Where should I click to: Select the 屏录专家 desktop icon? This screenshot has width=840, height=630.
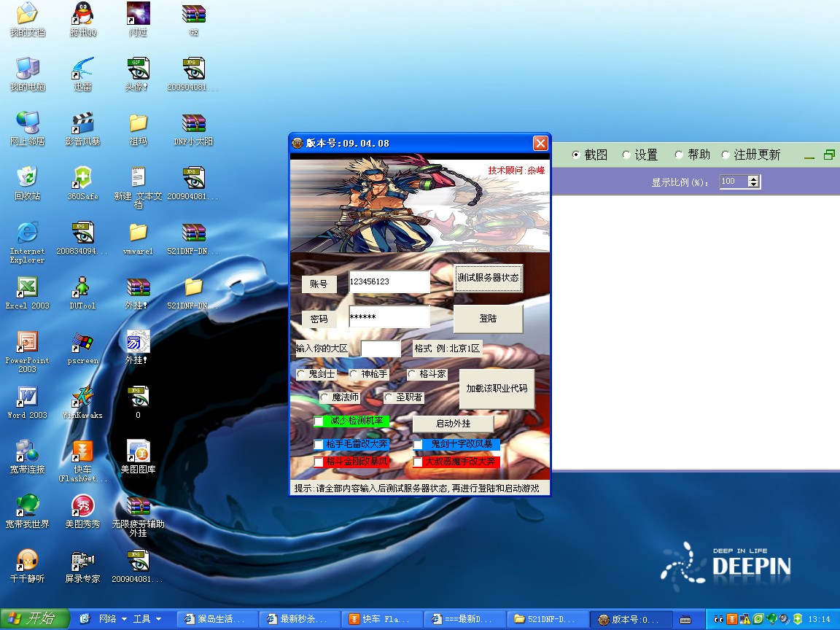pyautogui.click(x=82, y=566)
